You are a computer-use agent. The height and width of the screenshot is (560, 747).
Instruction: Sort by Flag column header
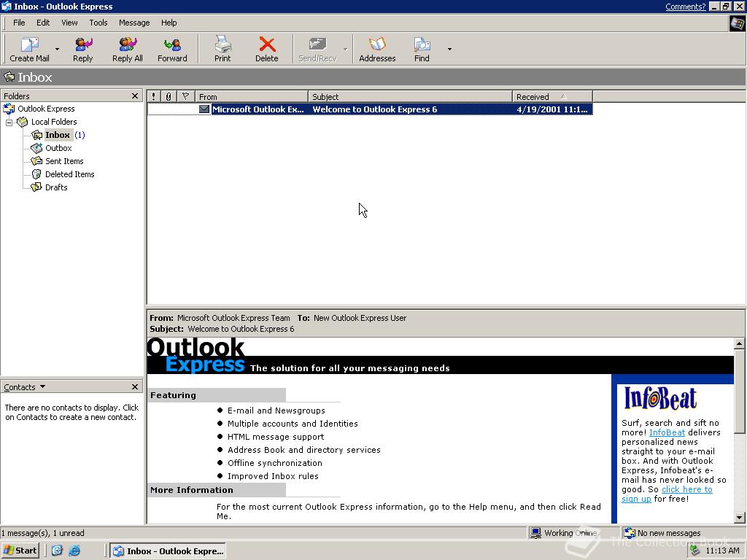coord(186,97)
